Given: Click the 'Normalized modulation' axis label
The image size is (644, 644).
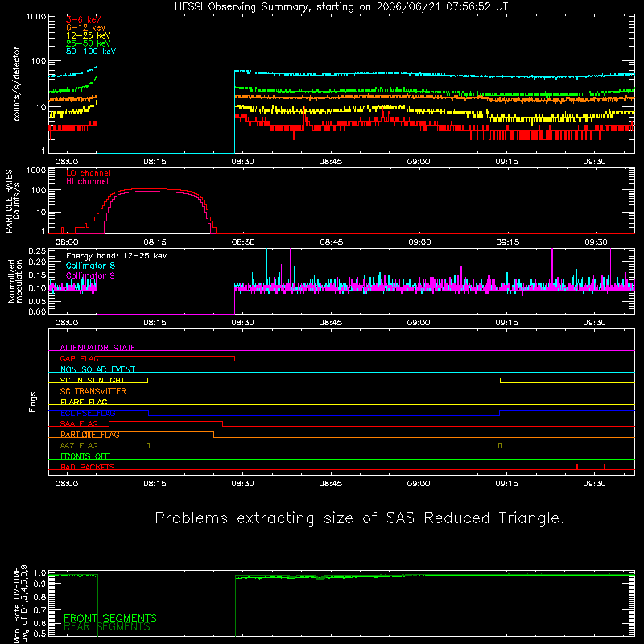Looking at the screenshot, I should pyautogui.click(x=15, y=281).
